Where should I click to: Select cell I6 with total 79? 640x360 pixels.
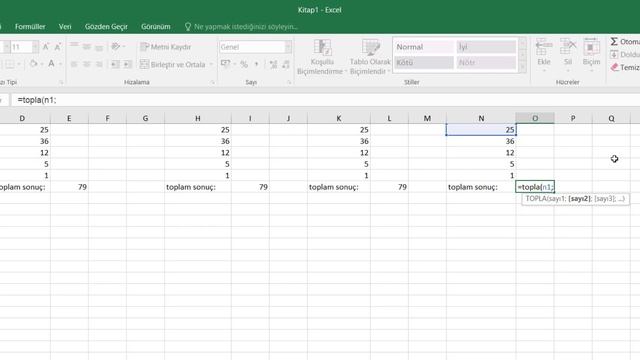click(x=250, y=187)
